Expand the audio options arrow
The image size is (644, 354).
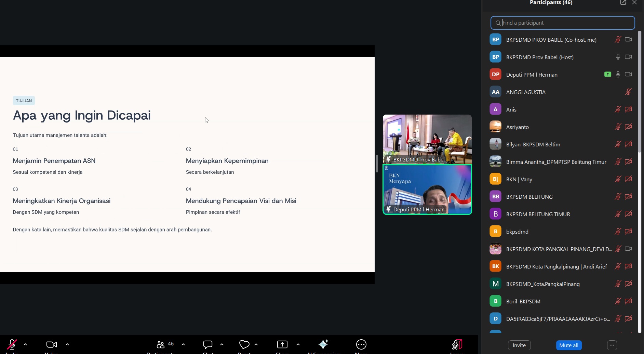tap(25, 344)
